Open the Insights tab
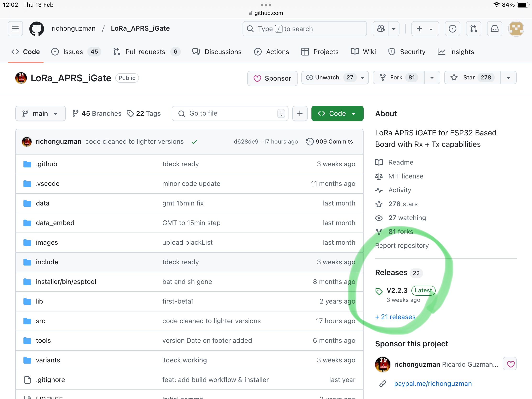 tap(456, 52)
